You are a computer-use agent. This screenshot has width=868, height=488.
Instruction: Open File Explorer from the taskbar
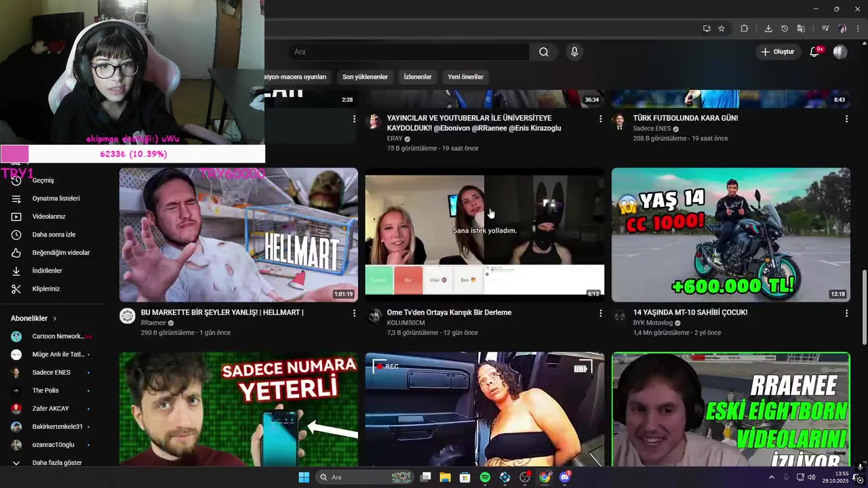tap(445, 477)
